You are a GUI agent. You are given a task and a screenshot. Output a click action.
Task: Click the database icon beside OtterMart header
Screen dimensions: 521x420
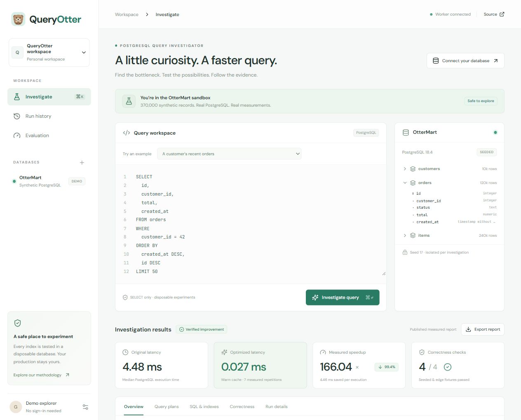click(x=406, y=133)
